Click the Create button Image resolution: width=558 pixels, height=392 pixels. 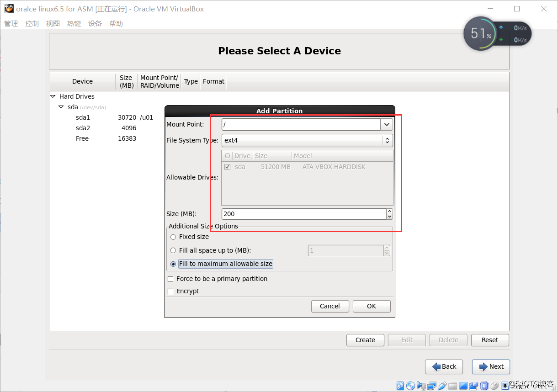(365, 340)
